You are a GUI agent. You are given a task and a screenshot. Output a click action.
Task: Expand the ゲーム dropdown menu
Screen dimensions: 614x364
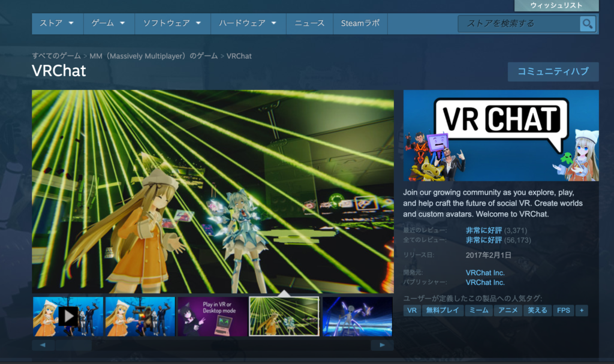[109, 23]
